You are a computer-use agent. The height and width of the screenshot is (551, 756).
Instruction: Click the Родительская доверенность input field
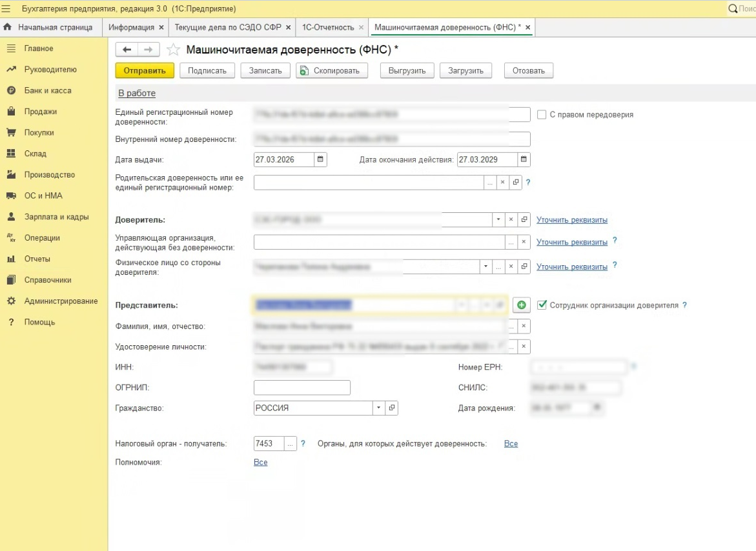369,183
